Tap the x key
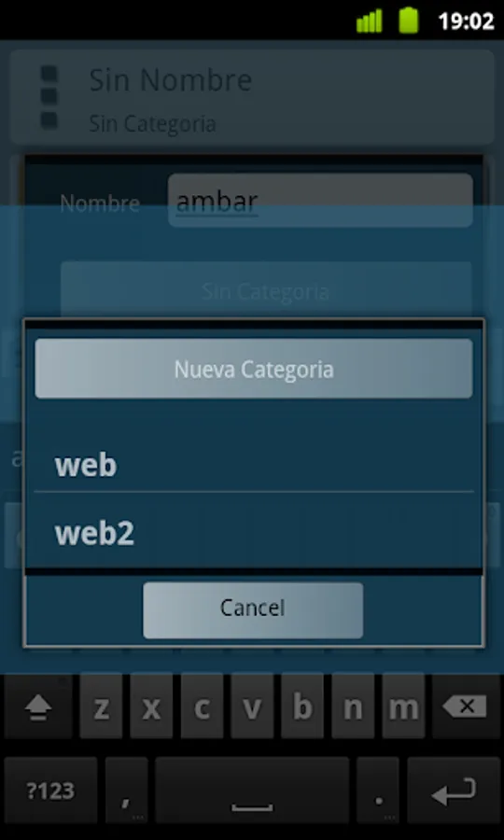This screenshot has height=840, width=504. point(151,707)
